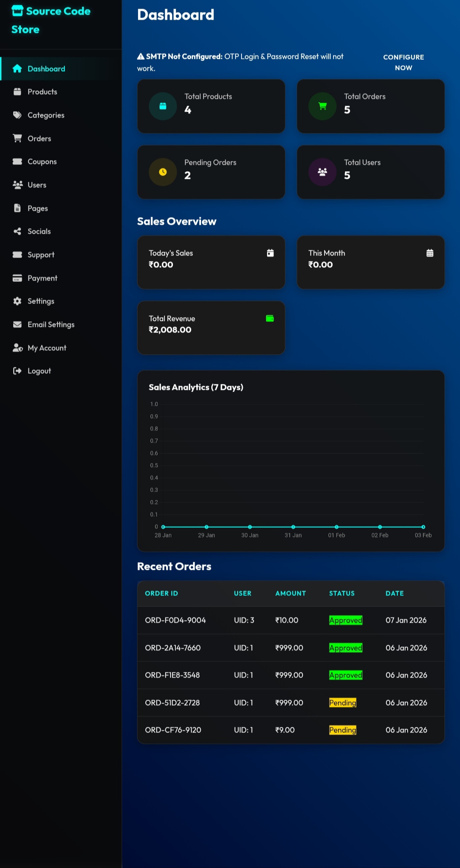The image size is (460, 868).
Task: Click the SMTP warning triangle icon
Action: click(141, 56)
